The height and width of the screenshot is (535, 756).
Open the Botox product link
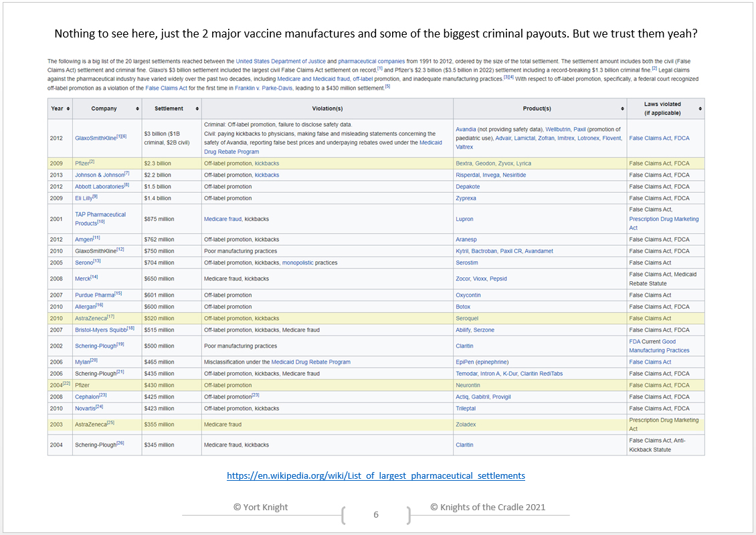pyautogui.click(x=463, y=307)
